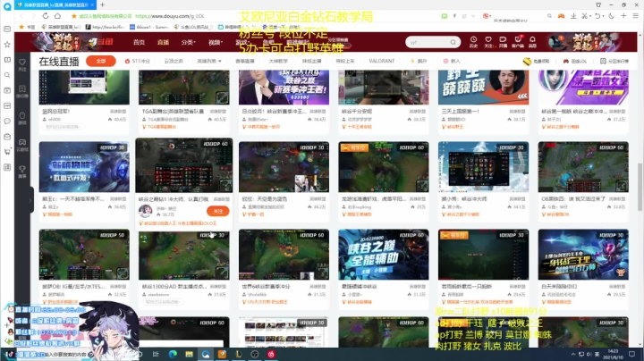Screen dimensions: 644x361
Task: Expand the dark sidebar with arrow handle
Action: [30, 200]
